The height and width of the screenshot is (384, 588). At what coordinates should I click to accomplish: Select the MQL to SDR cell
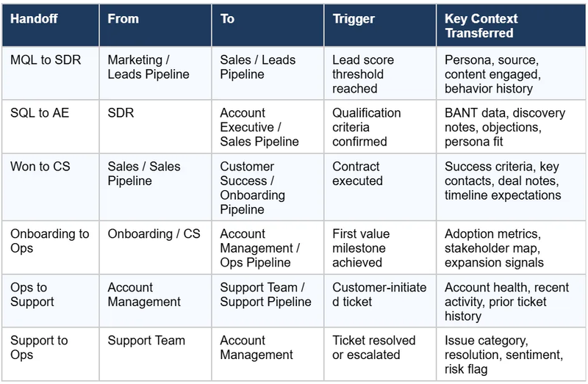point(40,60)
